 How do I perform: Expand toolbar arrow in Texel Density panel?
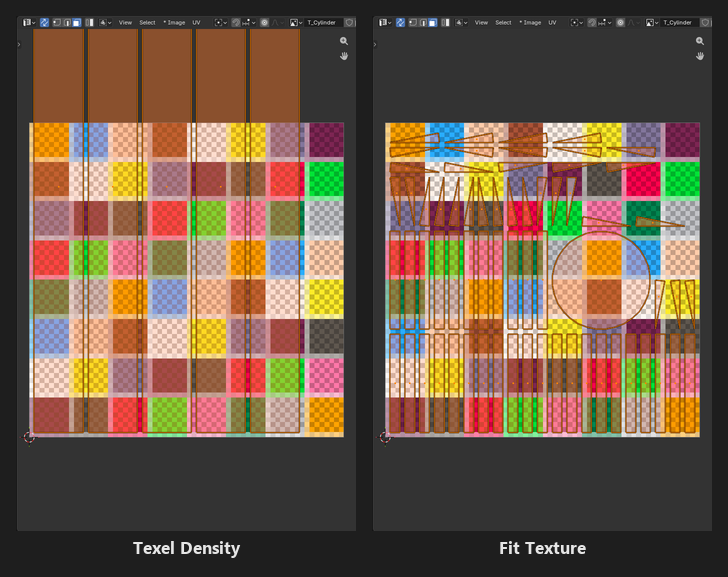19,45
